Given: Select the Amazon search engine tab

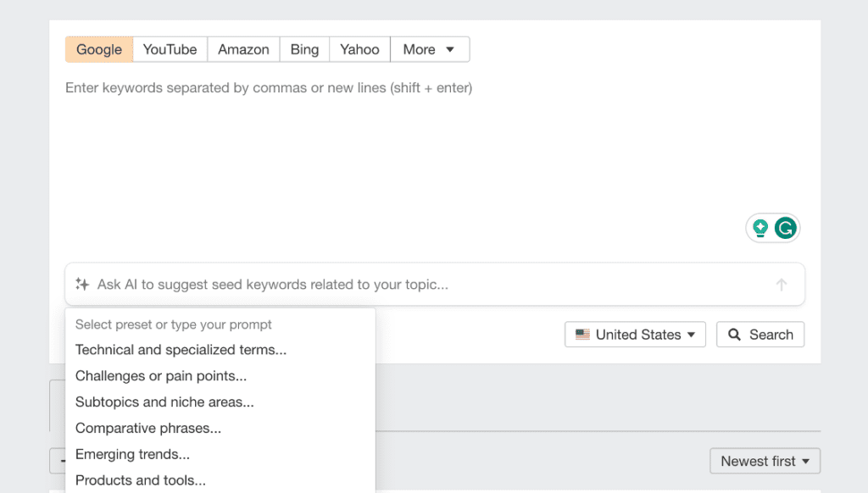Looking at the screenshot, I should point(243,49).
